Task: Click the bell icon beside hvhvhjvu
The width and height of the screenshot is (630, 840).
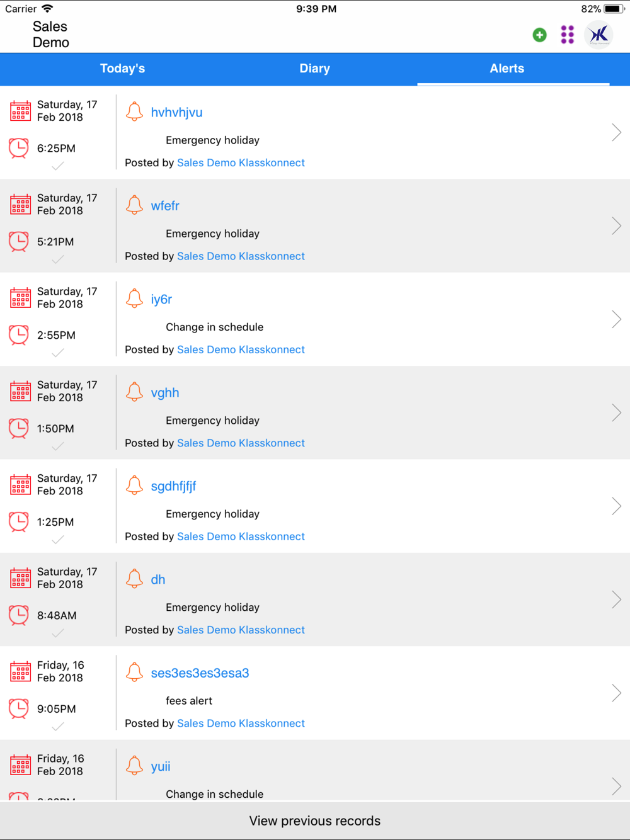Action: 134,111
